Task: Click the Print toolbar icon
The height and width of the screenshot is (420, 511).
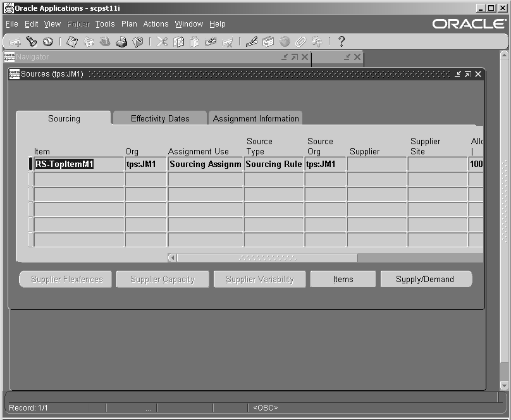Action: [121, 42]
